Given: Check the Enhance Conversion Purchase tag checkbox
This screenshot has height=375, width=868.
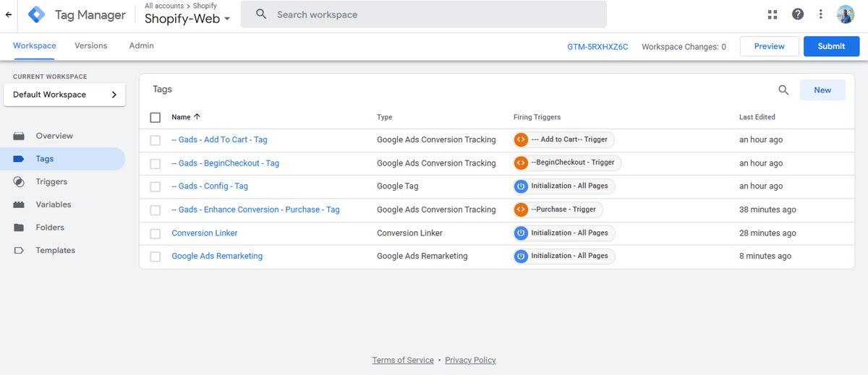Looking at the screenshot, I should 155,210.
